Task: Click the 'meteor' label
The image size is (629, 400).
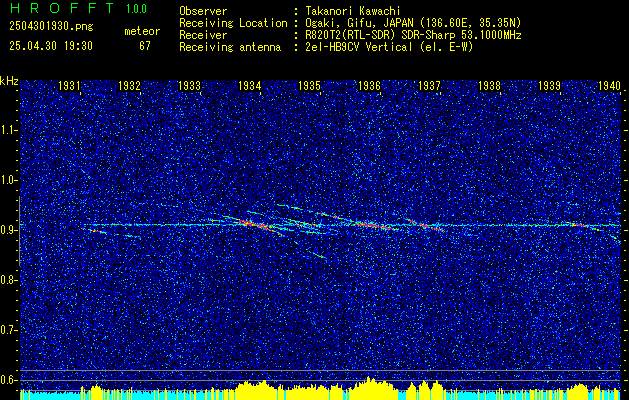Action: coord(142,31)
